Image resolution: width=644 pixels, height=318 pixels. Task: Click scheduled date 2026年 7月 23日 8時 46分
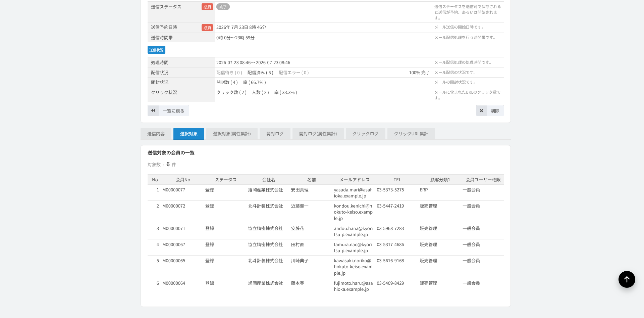coord(241,27)
